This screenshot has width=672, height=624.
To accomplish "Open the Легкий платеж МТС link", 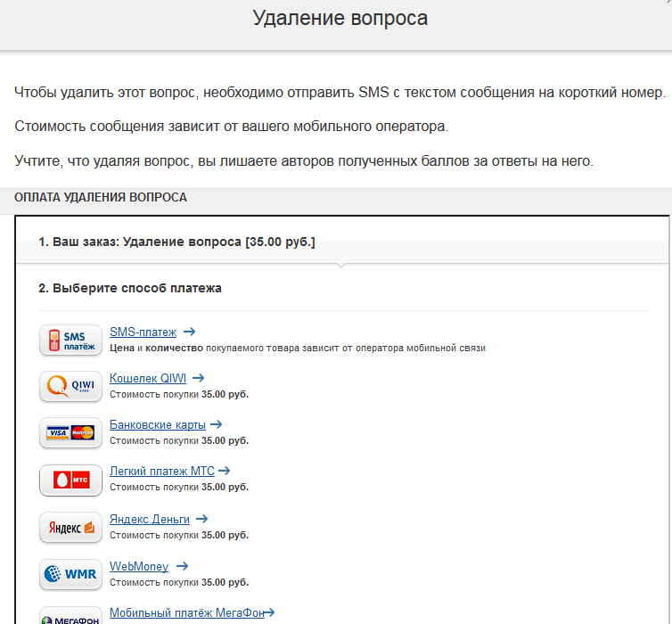I will tap(161, 471).
